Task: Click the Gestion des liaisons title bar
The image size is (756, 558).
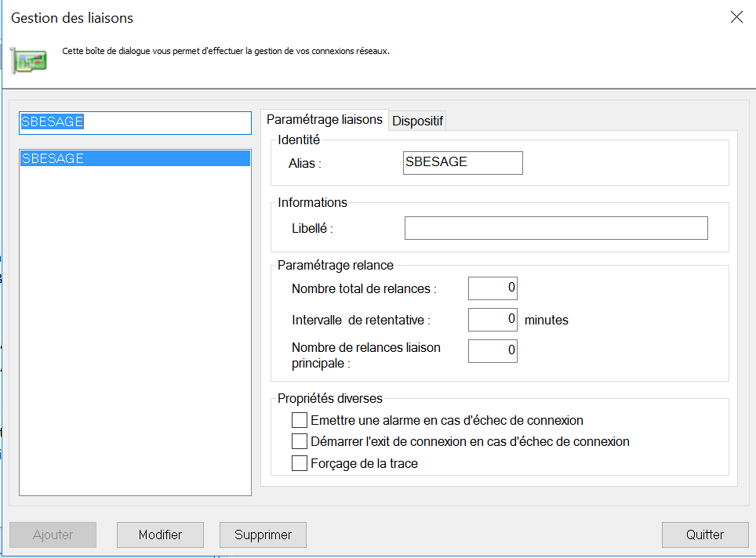Action: (x=314, y=17)
